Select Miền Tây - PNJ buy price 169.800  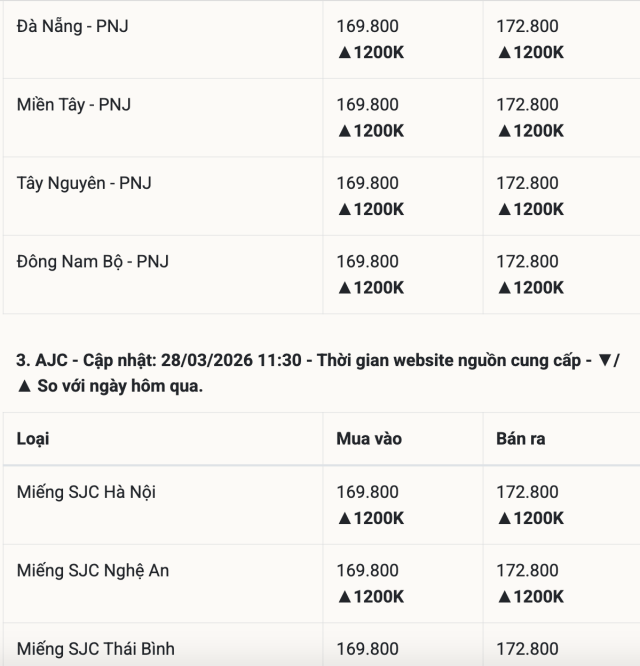click(x=367, y=105)
